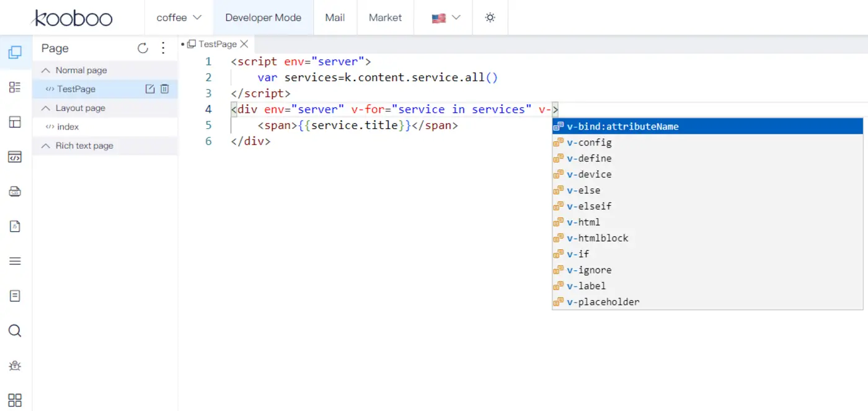The height and width of the screenshot is (411, 868).
Task: Close the TestPage editor tab
Action: coord(244,44)
